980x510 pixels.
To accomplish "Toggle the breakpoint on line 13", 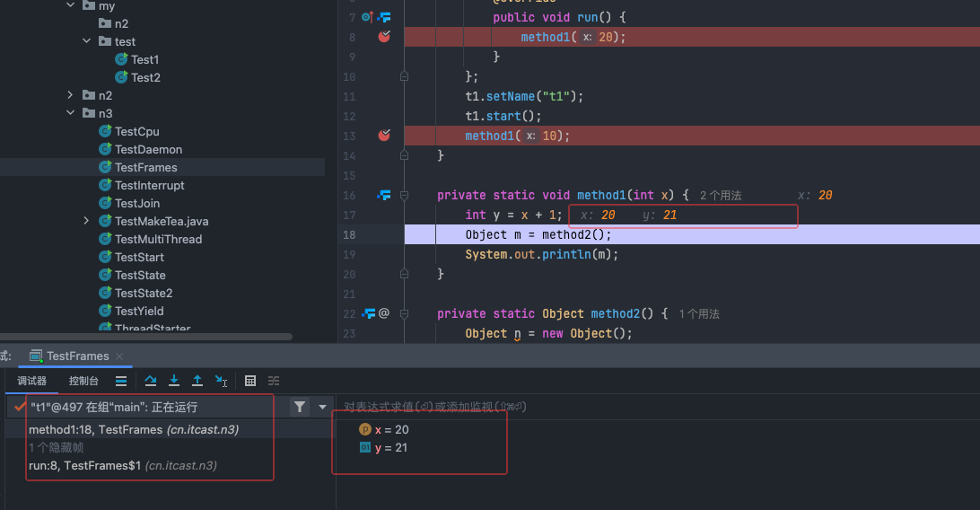I will click(x=384, y=136).
